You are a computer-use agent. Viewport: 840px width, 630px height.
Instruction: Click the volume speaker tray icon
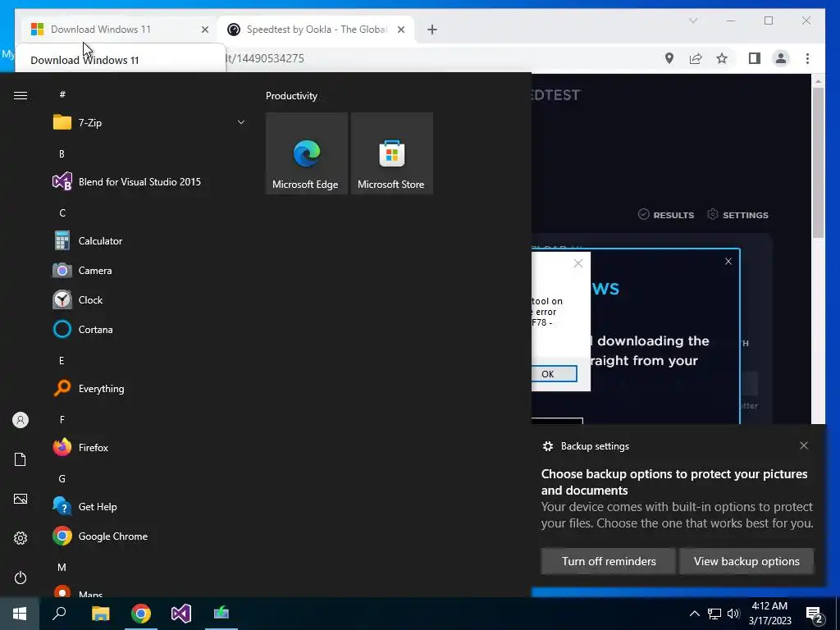point(733,614)
